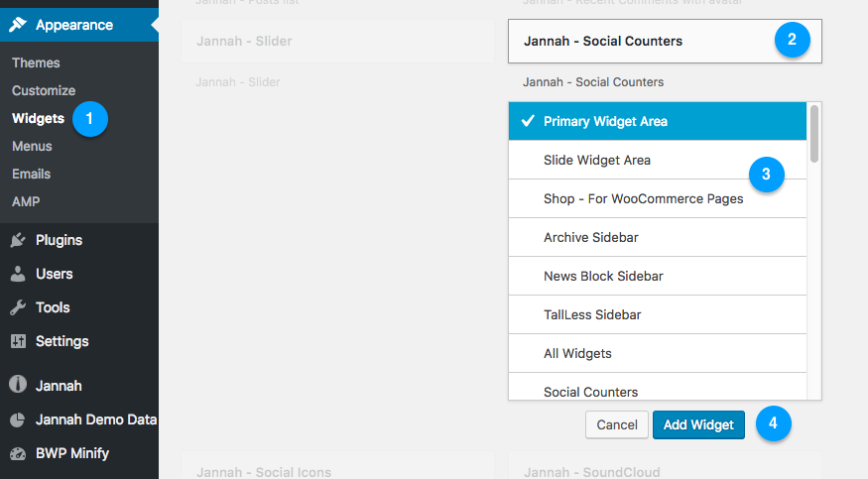Select News Block Sidebar in the list
Screen dimensions: 868x479
(x=658, y=276)
